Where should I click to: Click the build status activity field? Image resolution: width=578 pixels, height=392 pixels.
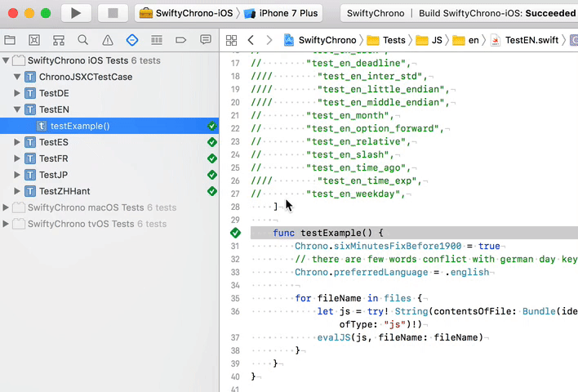[x=459, y=13]
